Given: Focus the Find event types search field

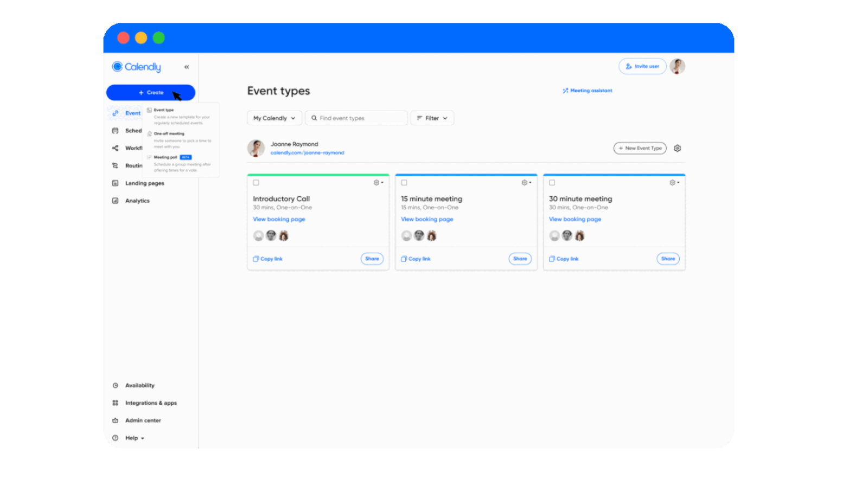Looking at the screenshot, I should [x=356, y=118].
